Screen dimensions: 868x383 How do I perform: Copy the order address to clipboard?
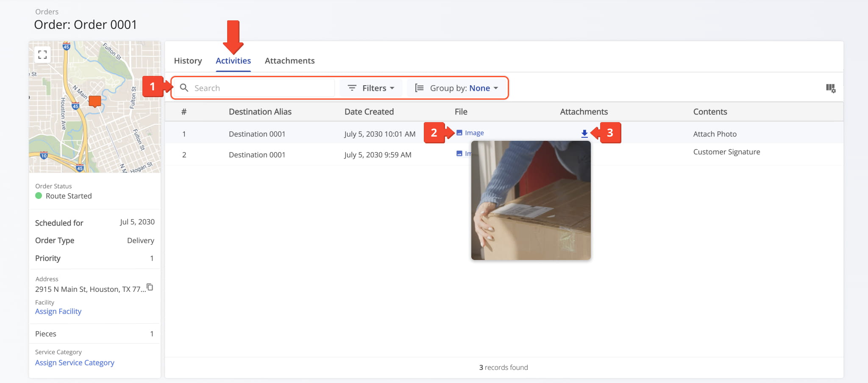tap(150, 287)
